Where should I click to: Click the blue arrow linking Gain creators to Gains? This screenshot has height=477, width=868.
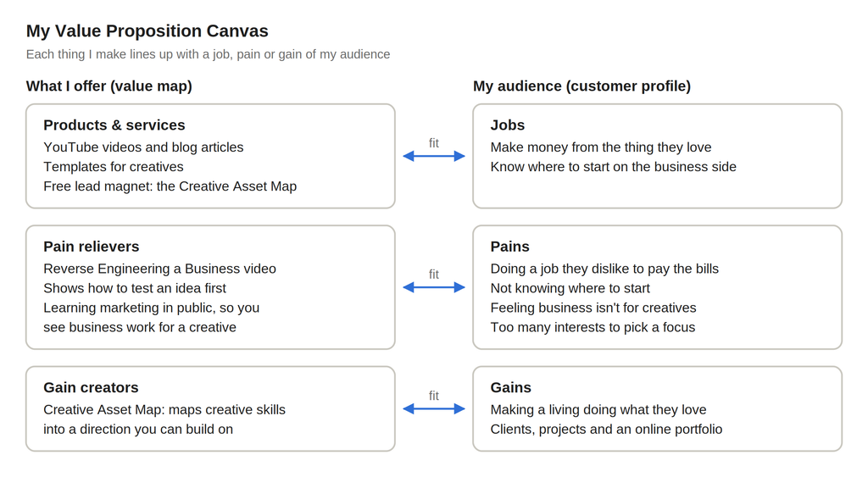click(x=434, y=408)
